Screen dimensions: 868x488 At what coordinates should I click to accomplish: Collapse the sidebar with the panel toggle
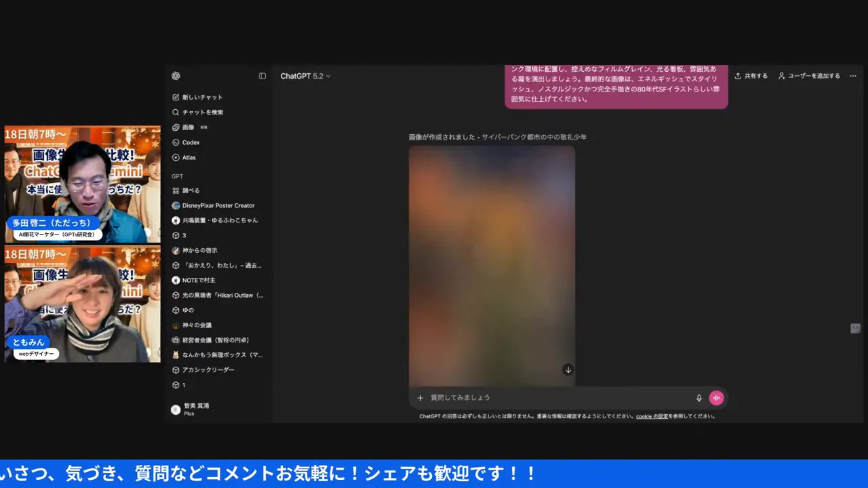coord(262,76)
